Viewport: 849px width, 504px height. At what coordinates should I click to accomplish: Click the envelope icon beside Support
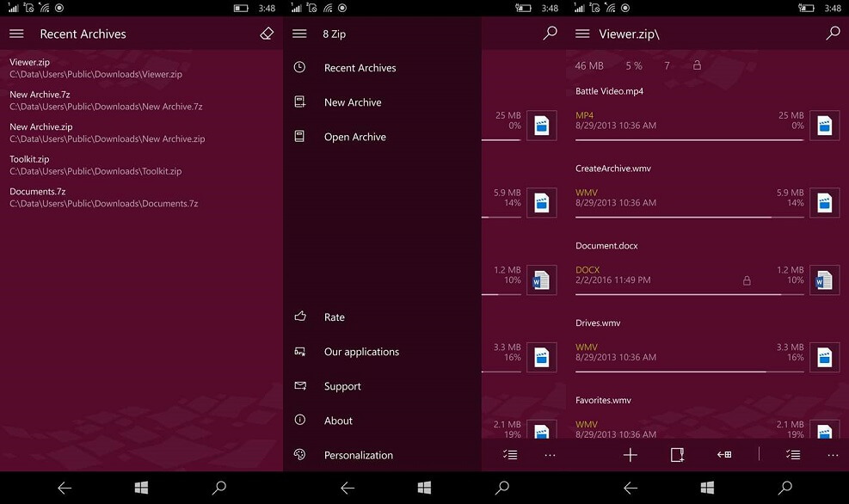click(300, 385)
